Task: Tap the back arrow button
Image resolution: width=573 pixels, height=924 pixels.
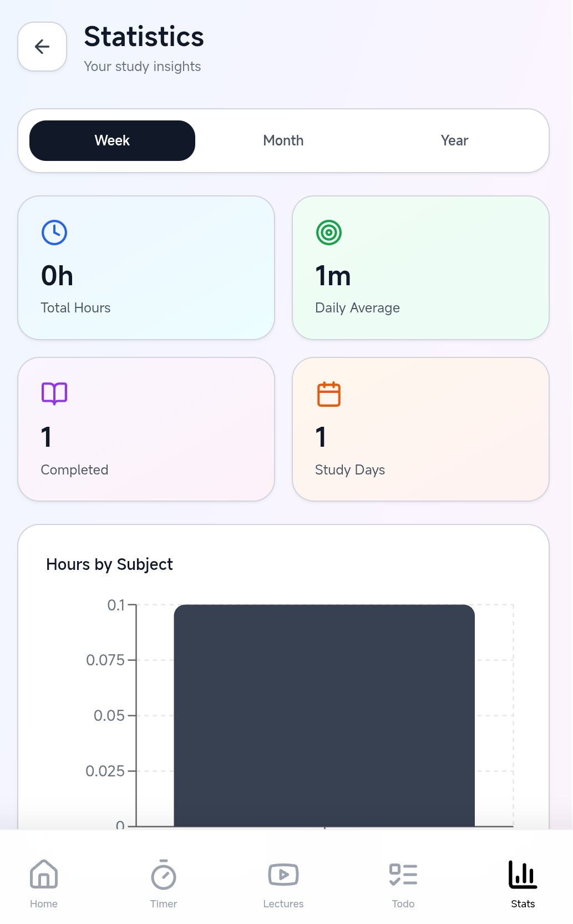Action: pyautogui.click(x=42, y=47)
